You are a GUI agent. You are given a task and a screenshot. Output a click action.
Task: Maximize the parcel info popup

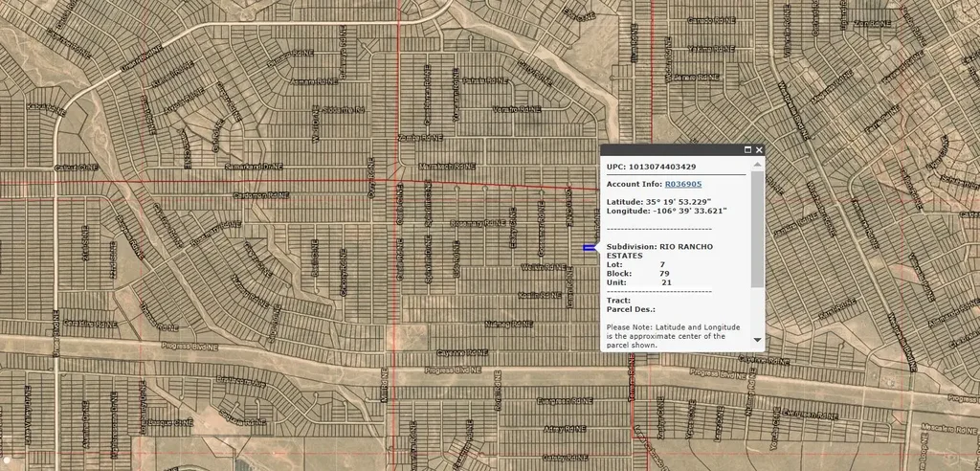[746, 150]
